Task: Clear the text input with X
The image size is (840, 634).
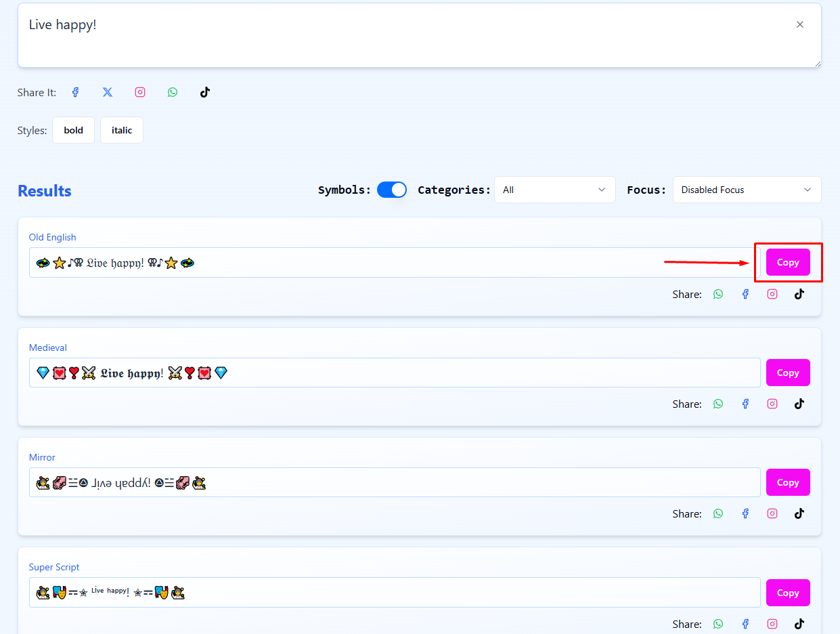Action: [800, 24]
